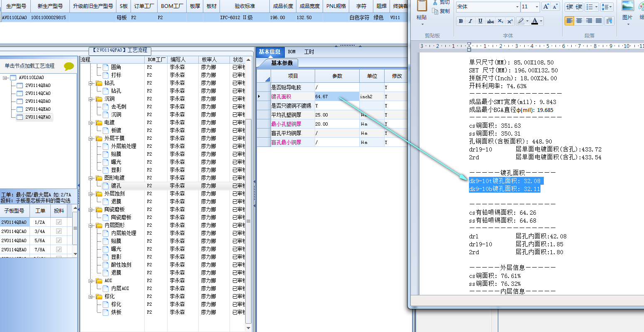Toggle 投料 checkbox for 2V0114QBA0
Viewport: 644px width, 332px height.
click(59, 222)
